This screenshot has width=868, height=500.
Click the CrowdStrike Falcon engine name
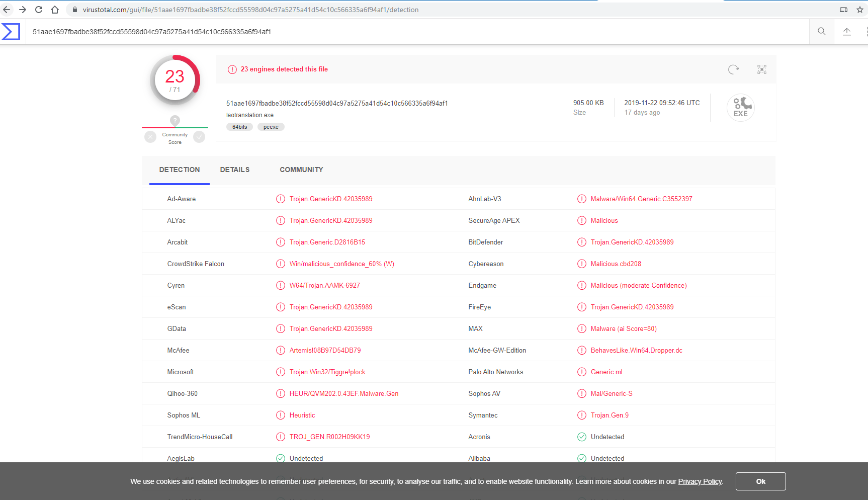[196, 264]
